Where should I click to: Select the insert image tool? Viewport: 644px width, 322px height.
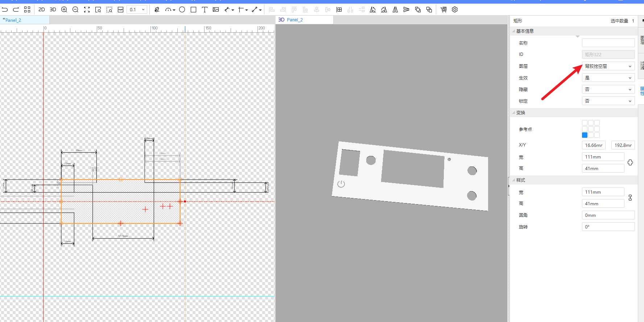pyautogui.click(x=216, y=9)
